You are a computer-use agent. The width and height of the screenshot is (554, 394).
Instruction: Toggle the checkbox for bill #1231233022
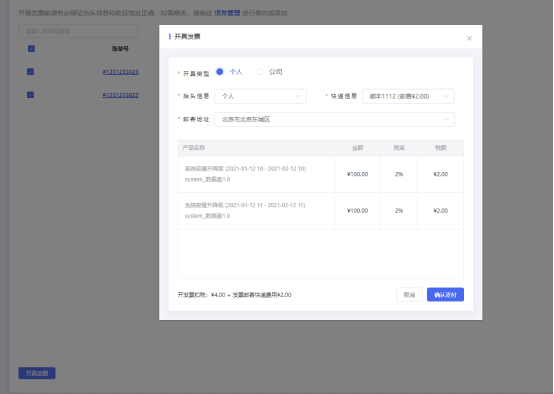point(30,95)
